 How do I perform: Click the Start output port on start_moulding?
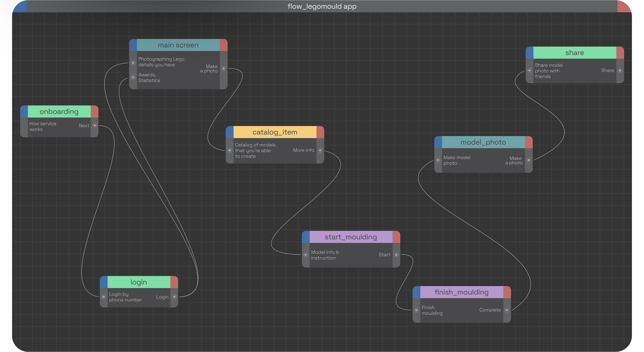(396, 255)
